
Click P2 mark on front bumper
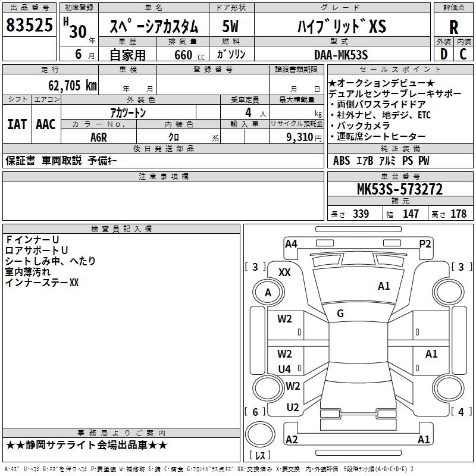click(x=425, y=244)
